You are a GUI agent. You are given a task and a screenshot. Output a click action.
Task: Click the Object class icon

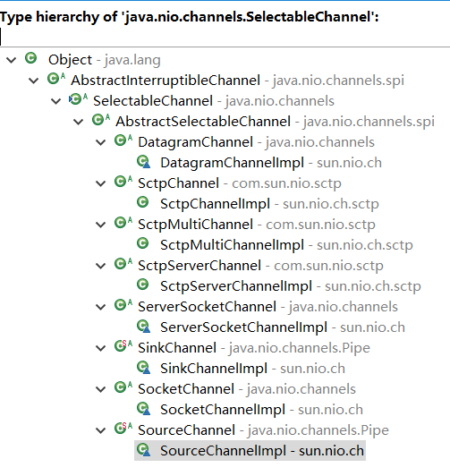point(31,58)
